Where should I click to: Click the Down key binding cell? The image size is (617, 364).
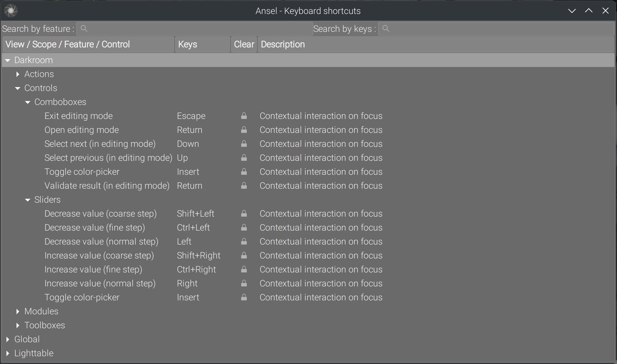click(188, 144)
